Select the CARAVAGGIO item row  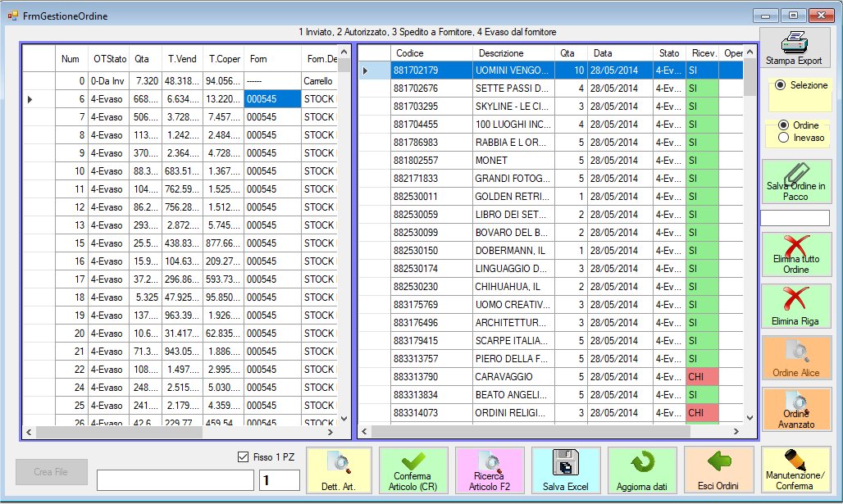pyautogui.click(x=551, y=377)
